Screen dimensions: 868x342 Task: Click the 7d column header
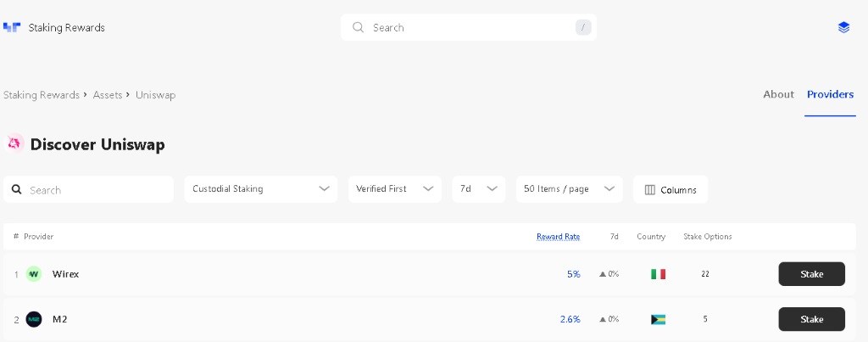tap(614, 237)
